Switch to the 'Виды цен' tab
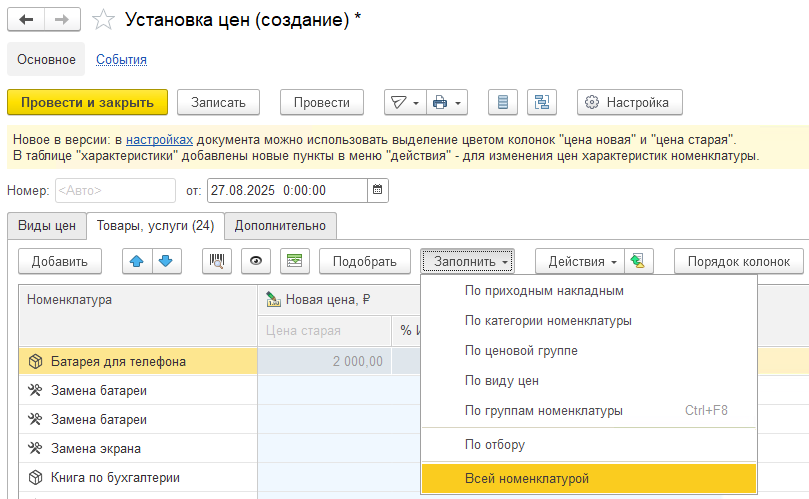 pyautogui.click(x=47, y=225)
